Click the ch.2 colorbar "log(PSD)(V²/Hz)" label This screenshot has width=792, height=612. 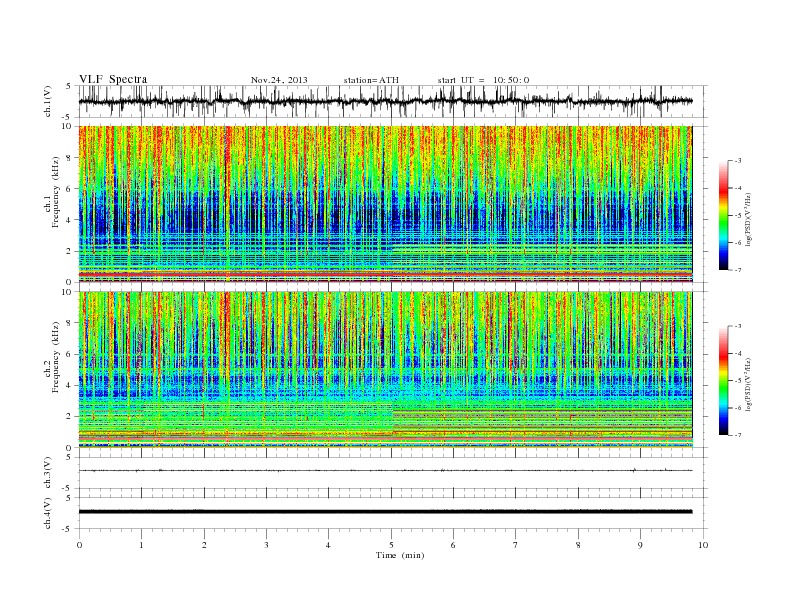(x=748, y=384)
